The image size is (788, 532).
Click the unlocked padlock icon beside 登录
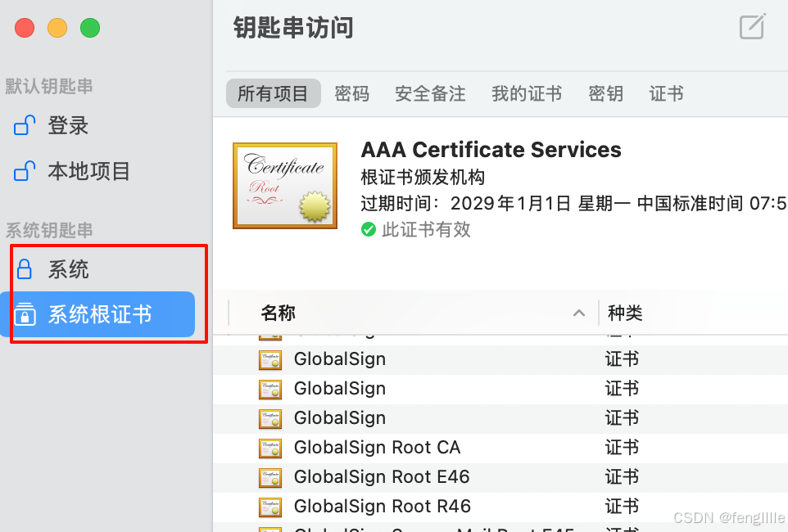pos(25,125)
